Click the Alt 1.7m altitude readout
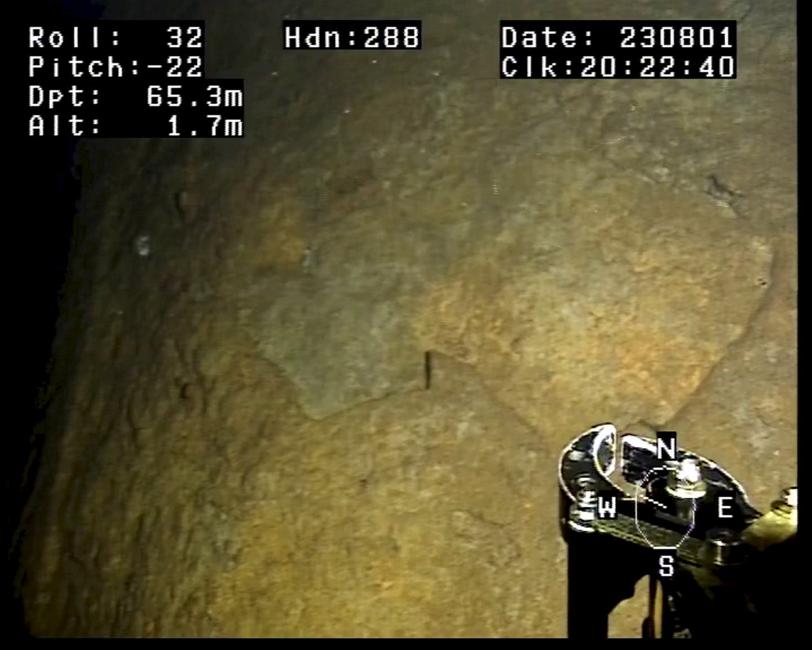 pyautogui.click(x=135, y=125)
